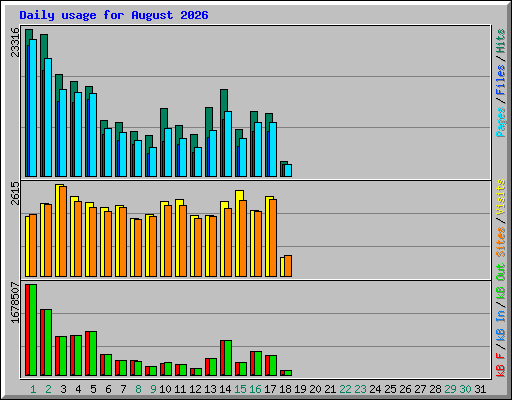Viewport: 512px width, 400px height.
Task: Click the day 5 green kB Out bar
Action: 93,353
